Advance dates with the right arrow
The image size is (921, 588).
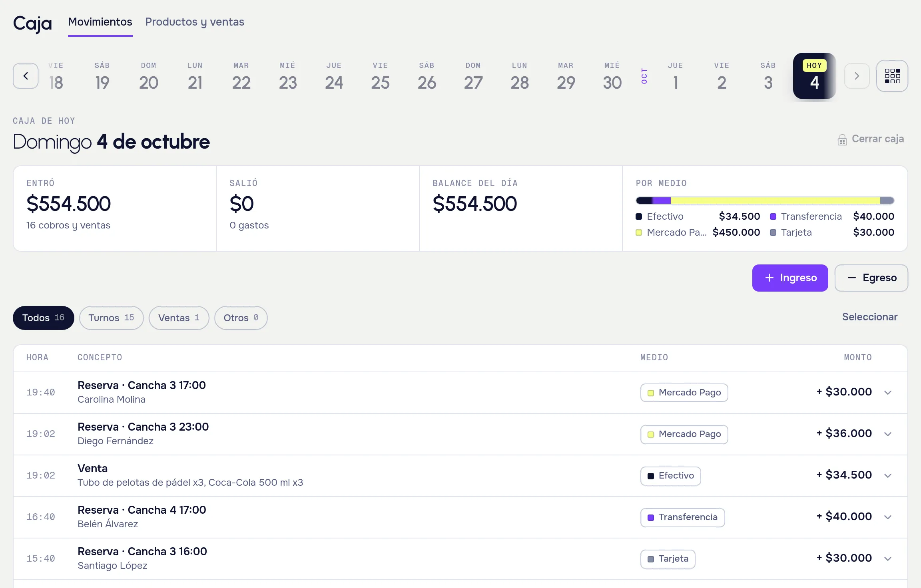[x=857, y=76]
